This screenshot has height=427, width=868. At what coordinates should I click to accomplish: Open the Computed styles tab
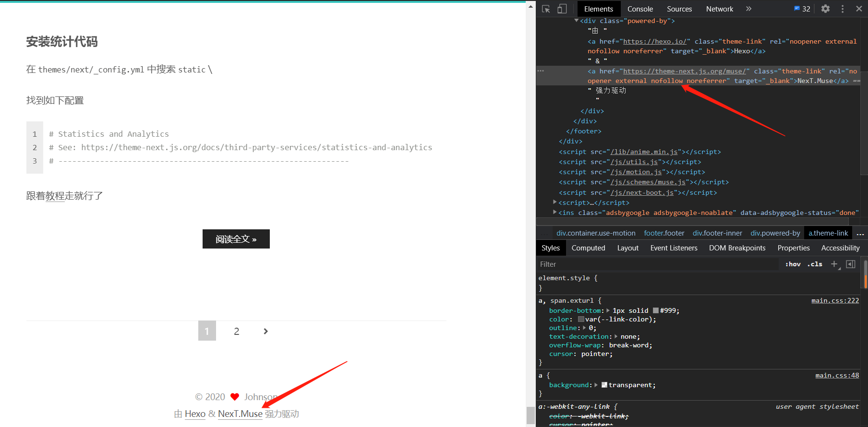[x=588, y=248]
